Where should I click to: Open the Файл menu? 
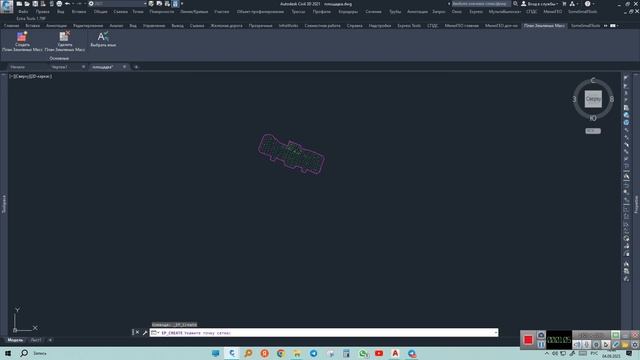pyautogui.click(x=23, y=12)
